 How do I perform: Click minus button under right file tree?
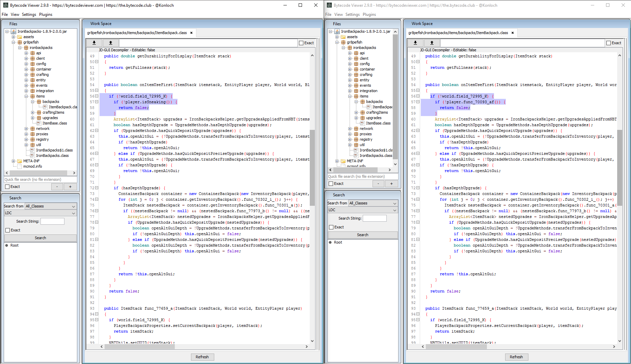378,184
